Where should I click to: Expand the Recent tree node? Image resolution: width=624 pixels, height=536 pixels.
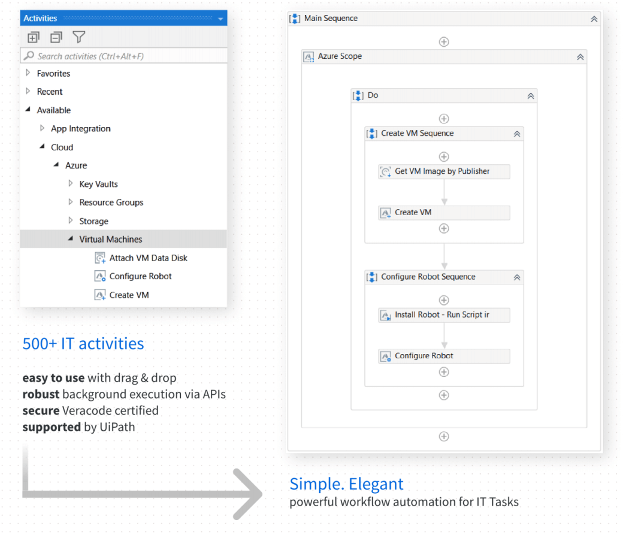point(28,91)
